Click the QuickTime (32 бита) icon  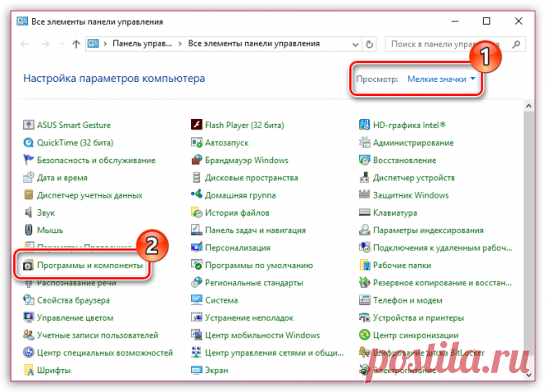(x=30, y=142)
